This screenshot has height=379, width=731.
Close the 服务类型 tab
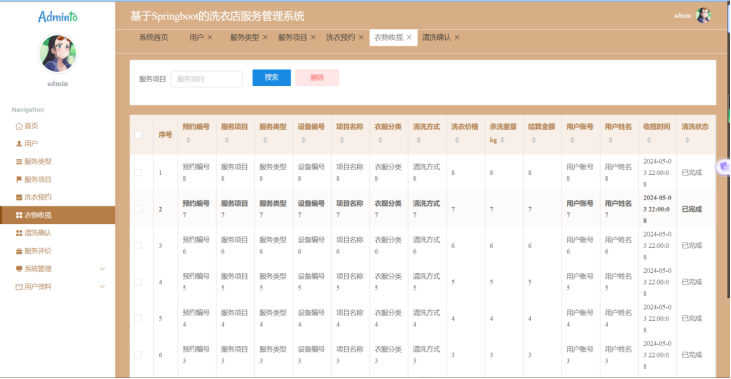point(265,37)
